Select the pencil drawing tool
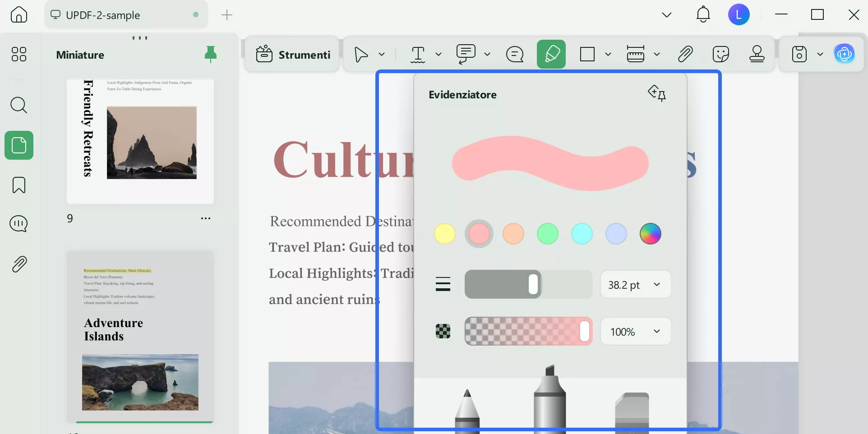 click(467, 411)
